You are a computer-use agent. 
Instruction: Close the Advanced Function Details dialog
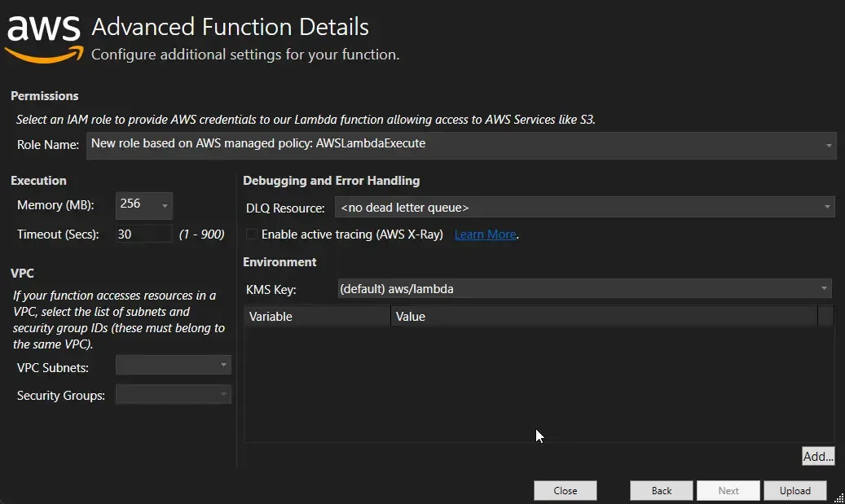(x=565, y=490)
